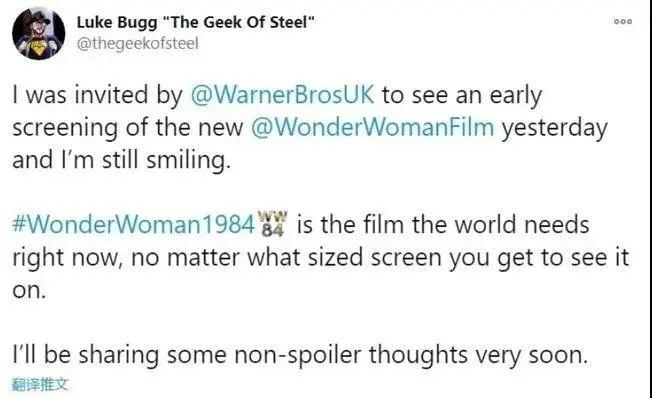652x398 pixels.
Task: Click the display name Luke Bugg
Action: (117, 22)
